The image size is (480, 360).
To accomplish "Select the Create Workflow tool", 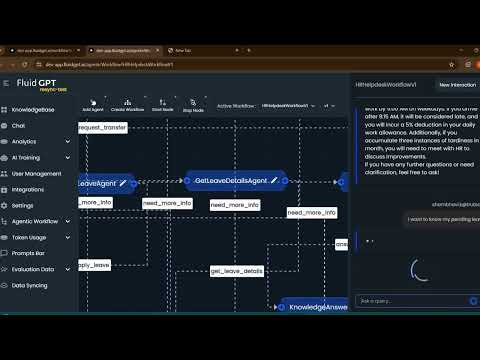I will point(127,105).
